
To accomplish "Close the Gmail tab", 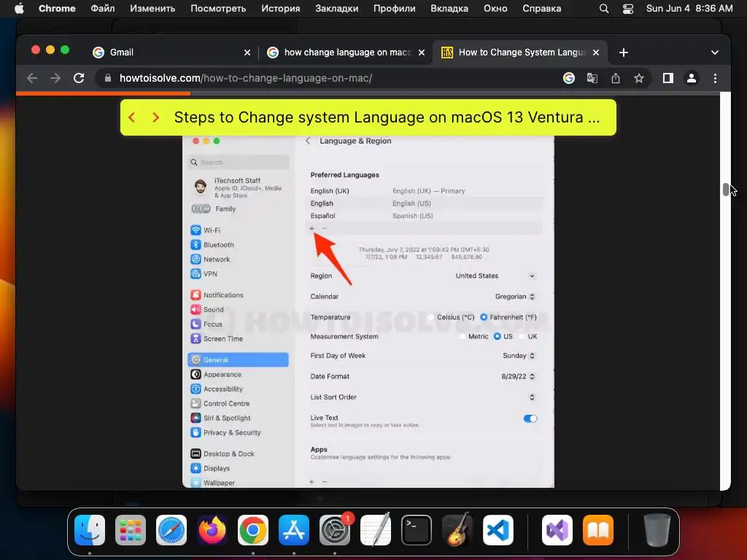I will (247, 52).
